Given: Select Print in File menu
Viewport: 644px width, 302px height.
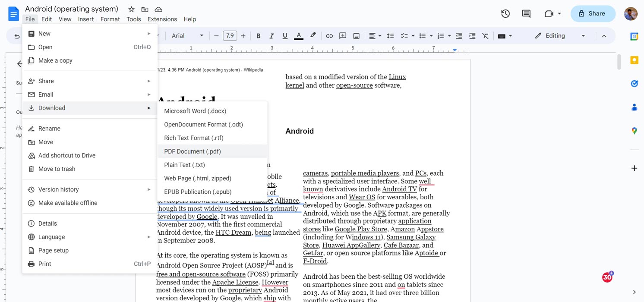Looking at the screenshot, I should coord(90,264).
